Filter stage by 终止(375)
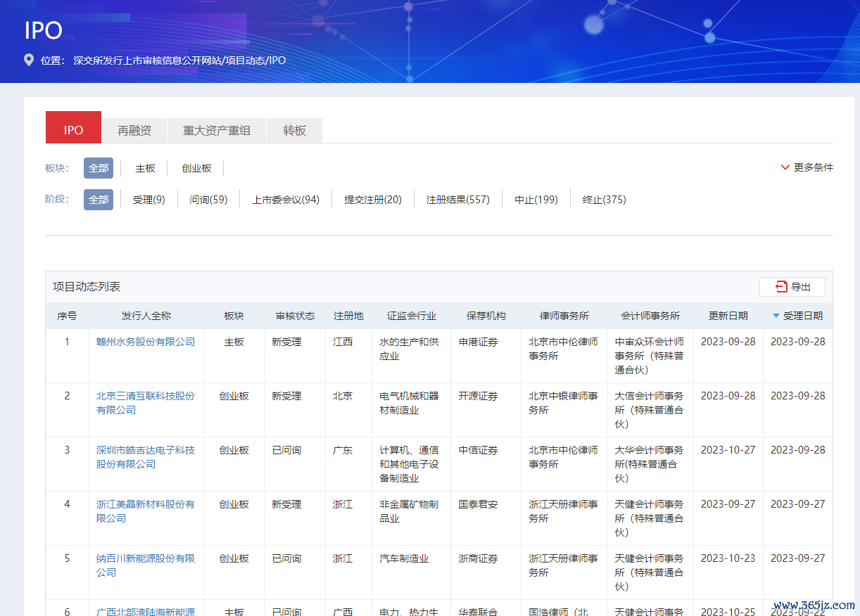Viewport: 860px width, 616px height. pyautogui.click(x=605, y=200)
